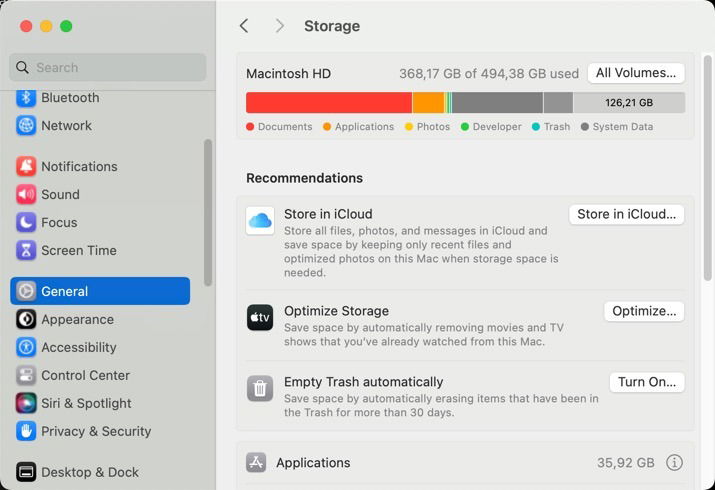This screenshot has width=715, height=490.
Task: Open Screen Time hourglass icon
Action: (26, 250)
